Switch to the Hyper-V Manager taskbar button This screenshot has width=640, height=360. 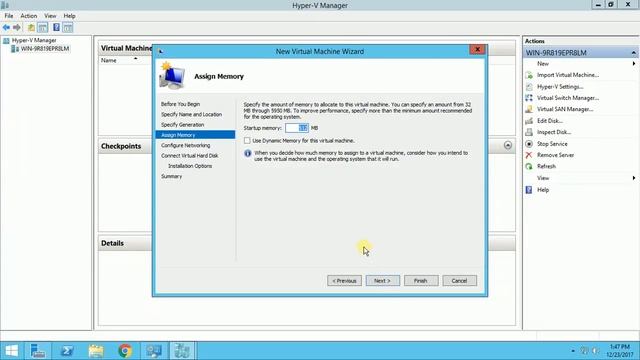(x=182, y=351)
